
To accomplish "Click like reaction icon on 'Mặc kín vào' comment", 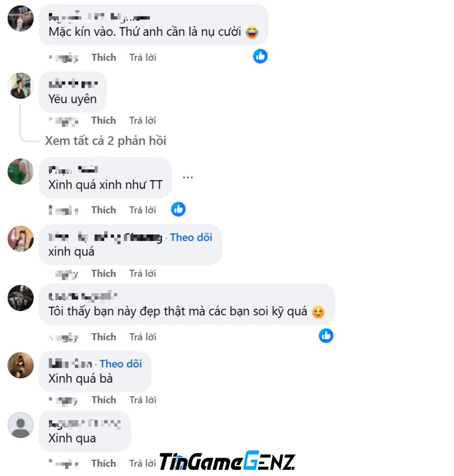I will pos(260,56).
